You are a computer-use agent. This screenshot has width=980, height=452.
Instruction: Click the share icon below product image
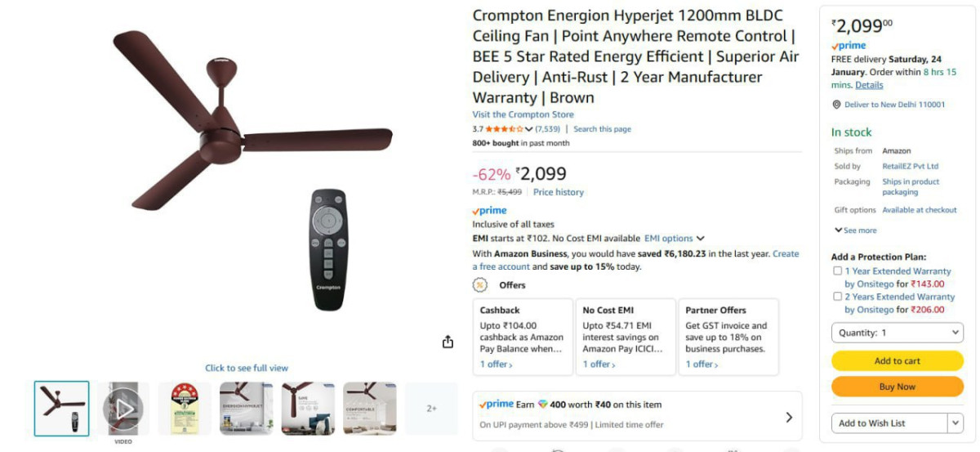[x=448, y=342]
